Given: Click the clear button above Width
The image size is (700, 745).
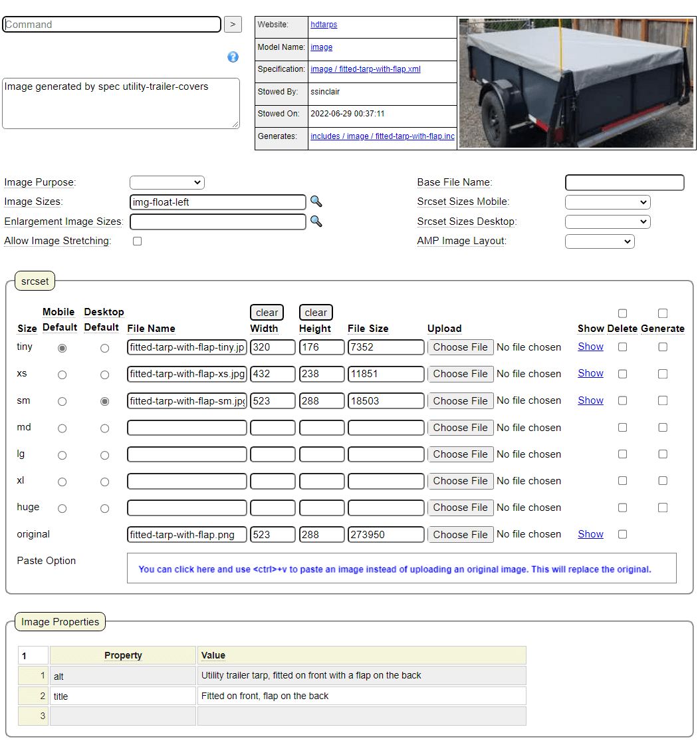Looking at the screenshot, I should pyautogui.click(x=267, y=313).
